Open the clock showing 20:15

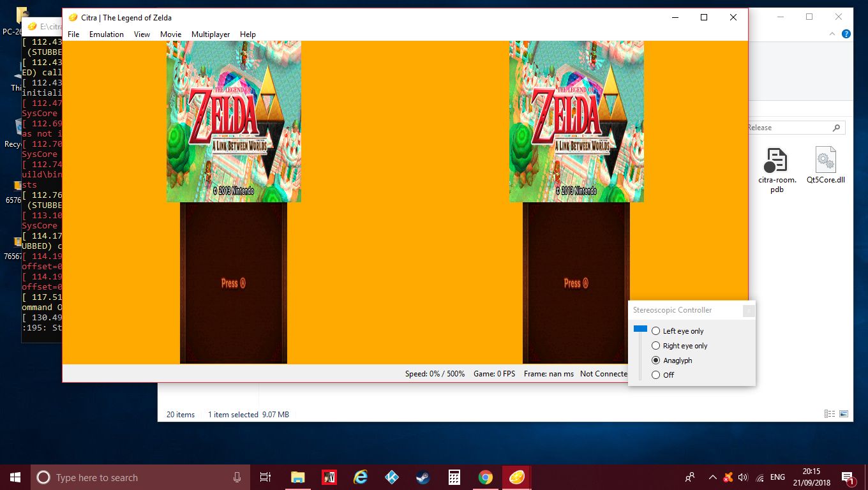811,477
